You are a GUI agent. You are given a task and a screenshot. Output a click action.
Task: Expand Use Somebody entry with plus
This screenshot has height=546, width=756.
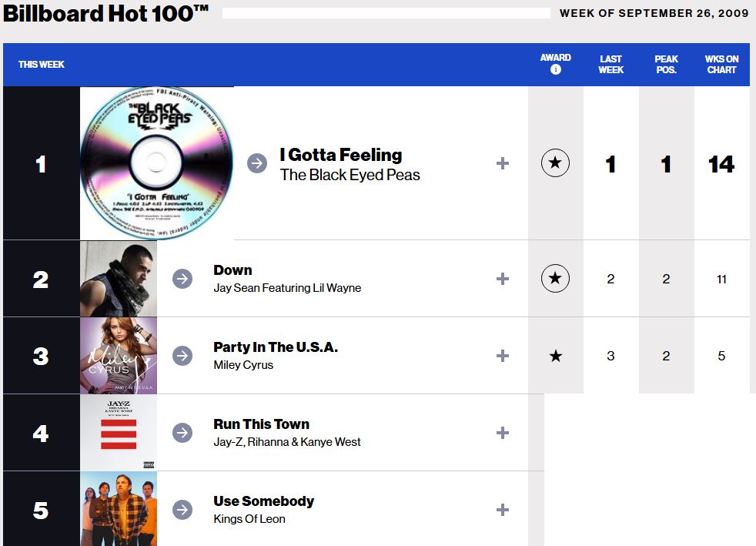point(503,510)
